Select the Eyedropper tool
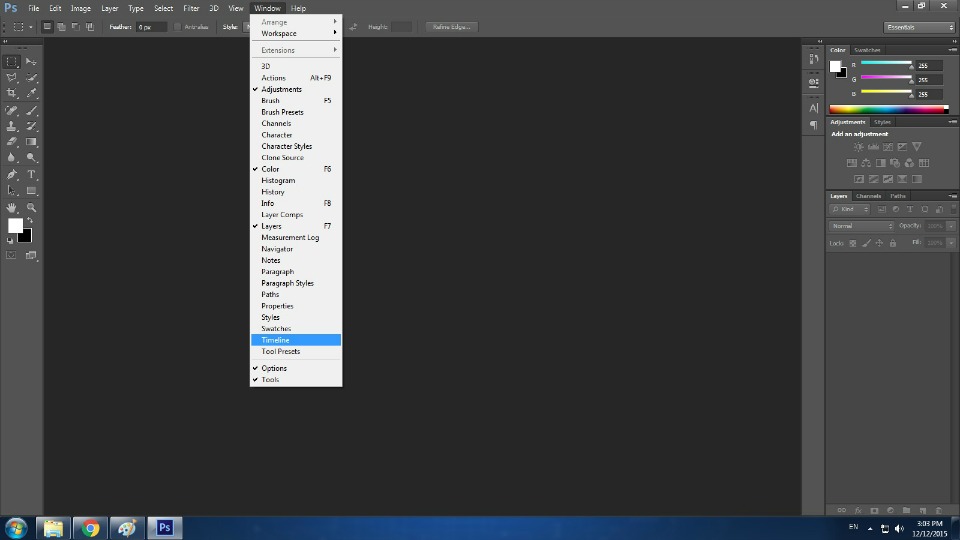The image size is (960, 540). pyautogui.click(x=31, y=93)
